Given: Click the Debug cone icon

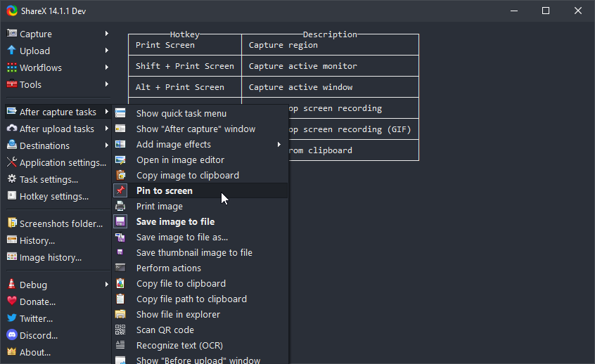Looking at the screenshot, I should click(x=12, y=285).
